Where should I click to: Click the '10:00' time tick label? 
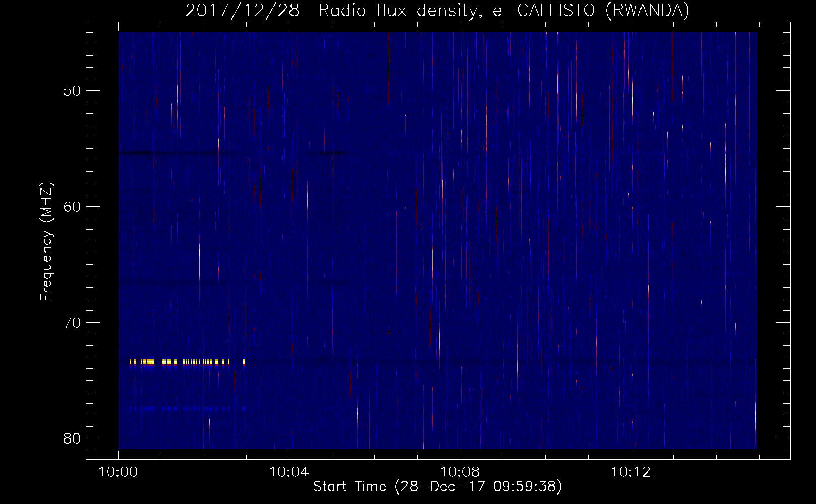[x=118, y=472]
